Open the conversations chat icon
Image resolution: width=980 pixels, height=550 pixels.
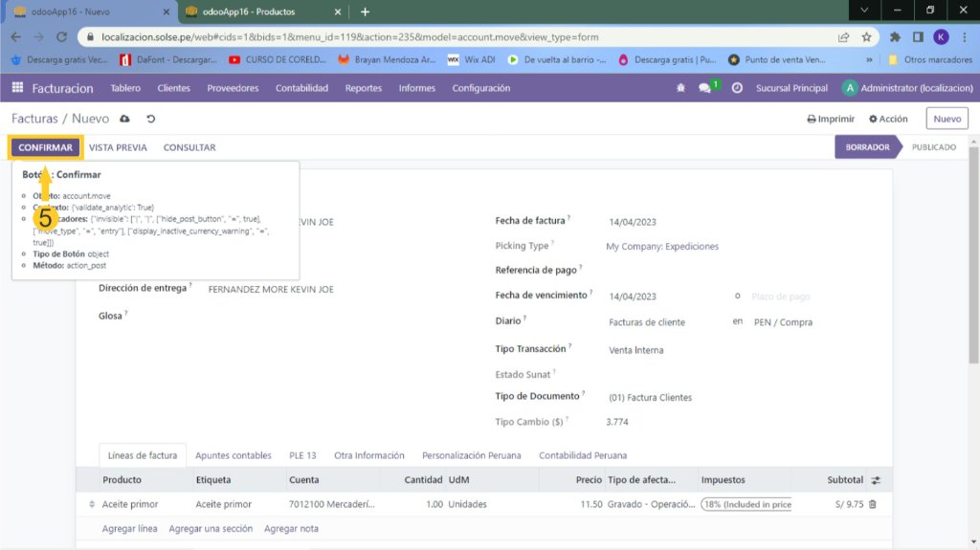tap(705, 88)
